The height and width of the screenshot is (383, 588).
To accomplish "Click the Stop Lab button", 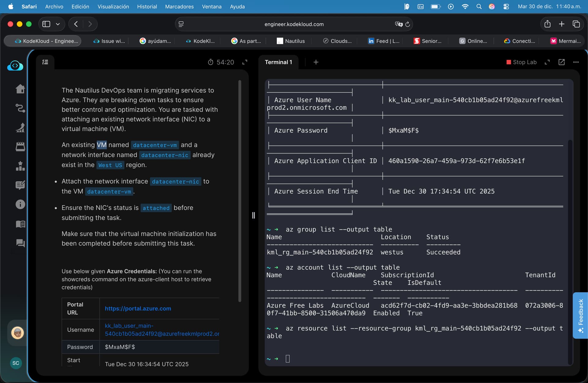I will (521, 62).
